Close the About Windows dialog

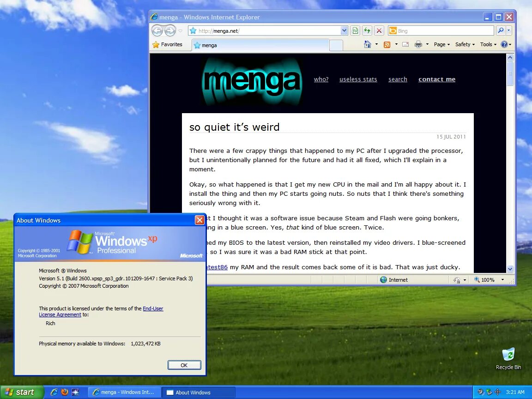tap(199, 220)
